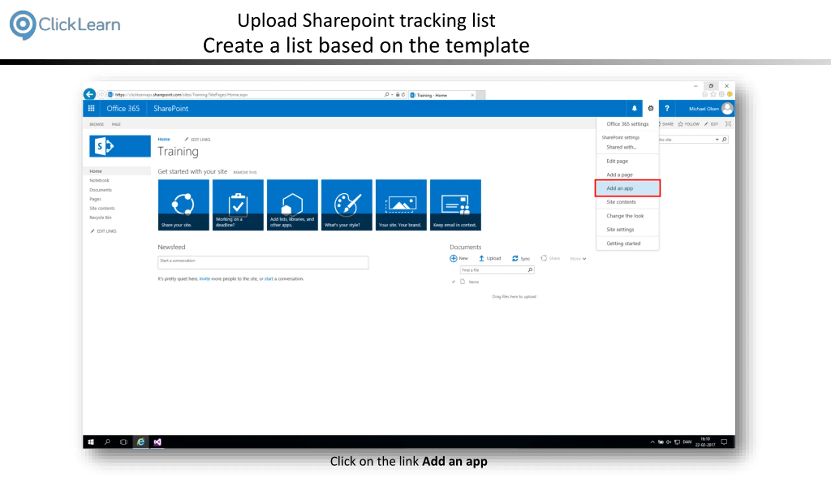Open Documents in left navigation
This screenshot has width=831, height=504.
click(x=101, y=190)
